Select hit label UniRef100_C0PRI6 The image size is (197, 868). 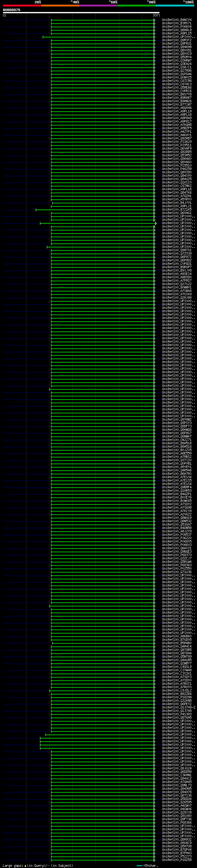(177, 91)
